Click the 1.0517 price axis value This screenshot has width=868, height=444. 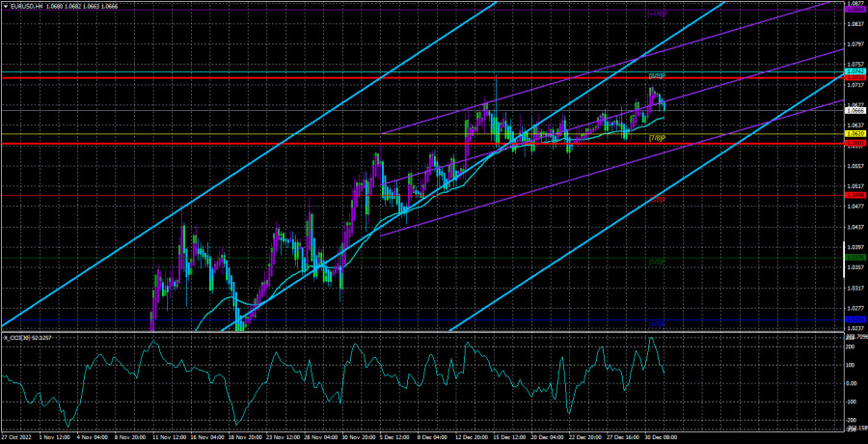(x=855, y=186)
